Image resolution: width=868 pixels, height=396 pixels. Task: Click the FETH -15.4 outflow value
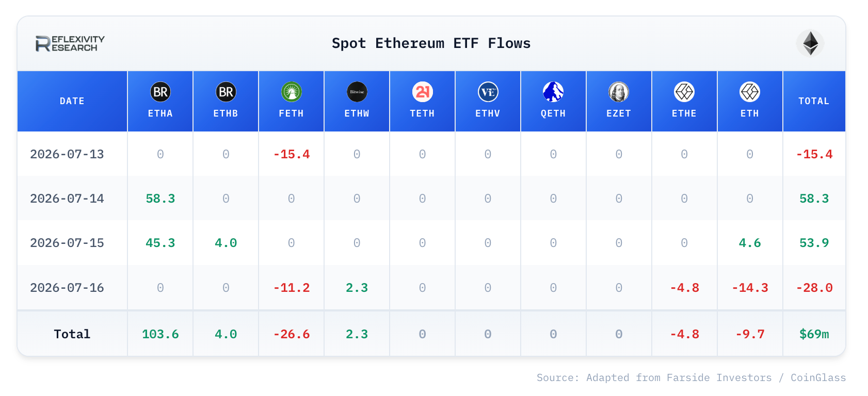(x=292, y=154)
